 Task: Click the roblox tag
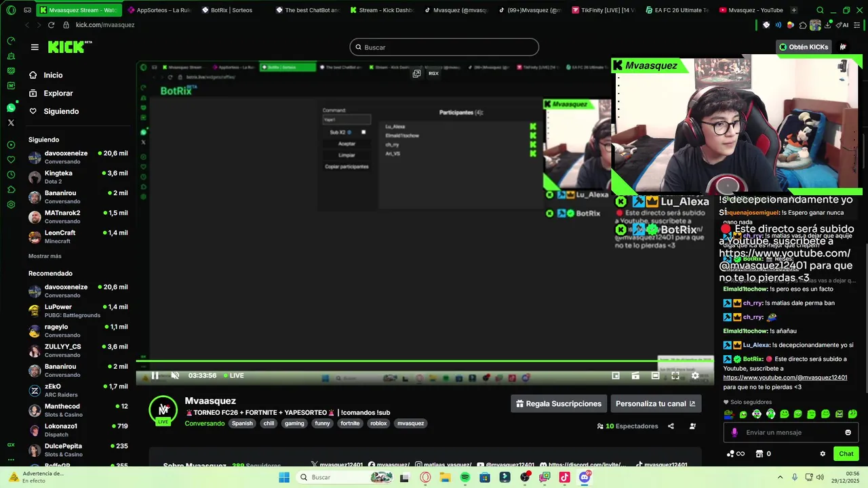pyautogui.click(x=378, y=424)
